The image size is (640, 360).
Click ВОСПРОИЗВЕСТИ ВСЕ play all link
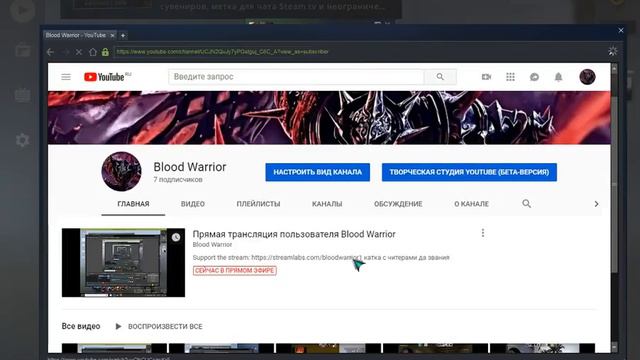click(x=159, y=327)
